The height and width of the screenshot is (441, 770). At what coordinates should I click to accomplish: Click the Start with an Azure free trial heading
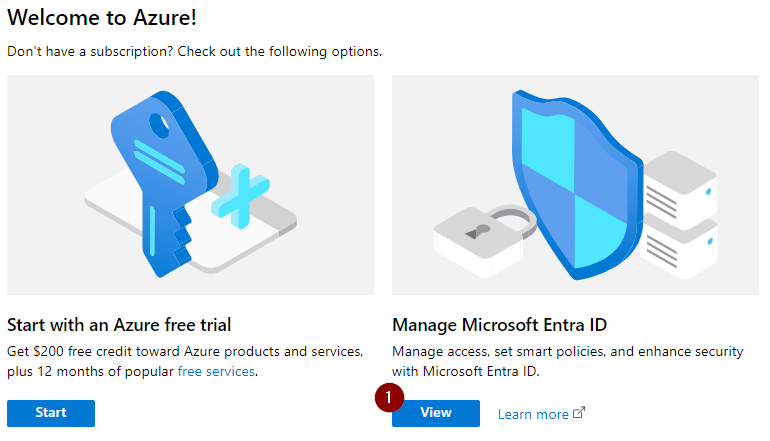coord(119,324)
